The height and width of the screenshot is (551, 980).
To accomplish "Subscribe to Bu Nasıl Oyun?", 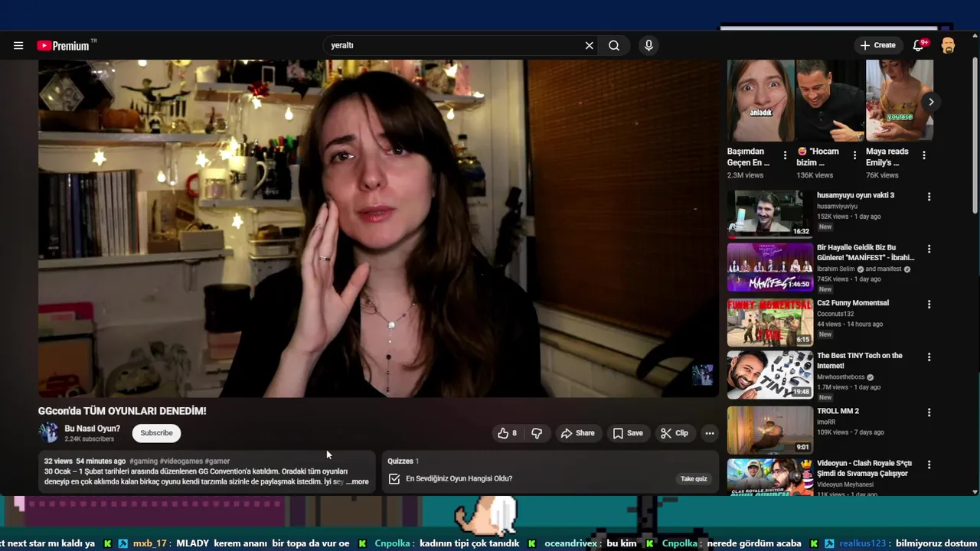I will (156, 433).
